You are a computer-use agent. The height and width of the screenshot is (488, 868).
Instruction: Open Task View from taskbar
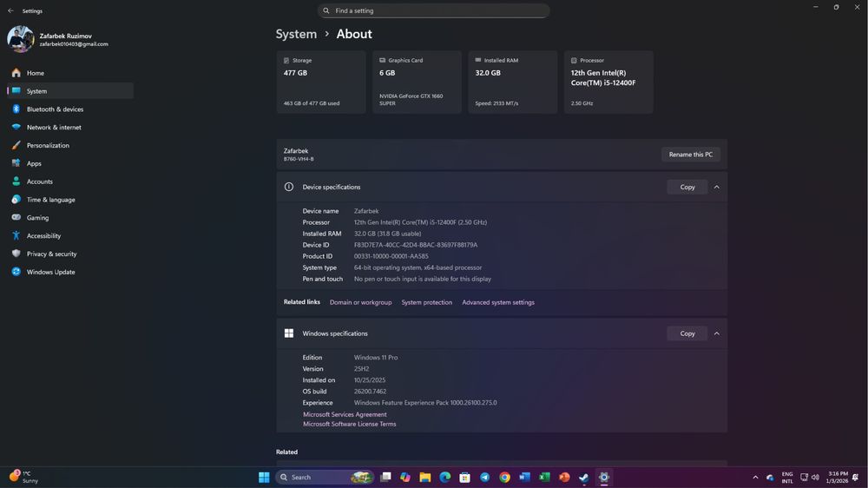(386, 477)
